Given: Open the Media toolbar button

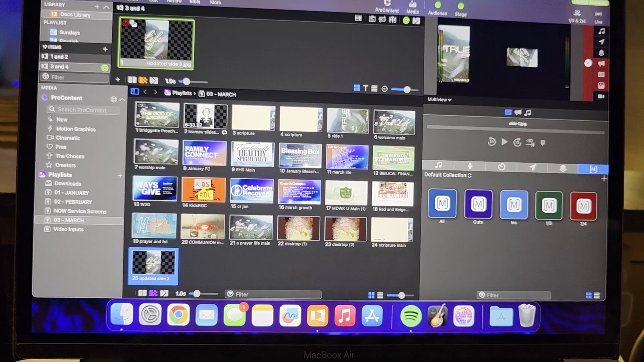Looking at the screenshot, I should coord(412,7).
